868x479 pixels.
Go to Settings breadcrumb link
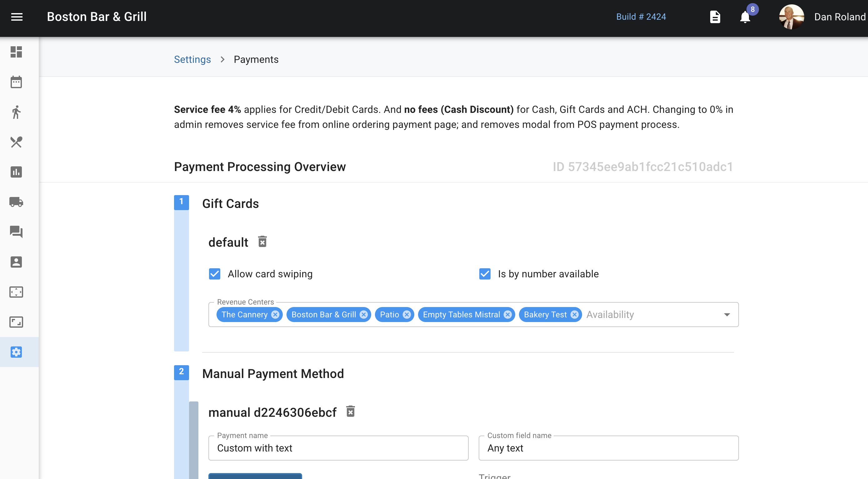point(192,59)
